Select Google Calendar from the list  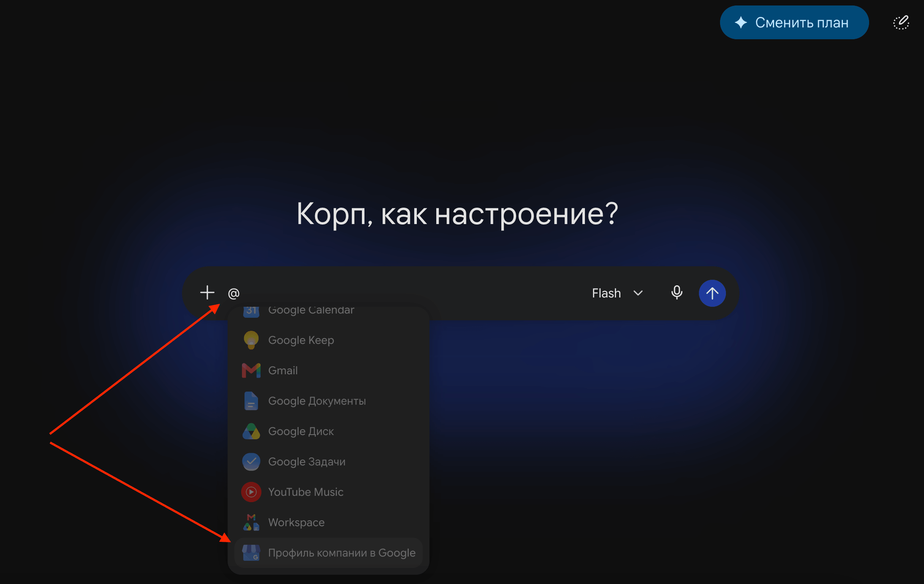click(329, 311)
